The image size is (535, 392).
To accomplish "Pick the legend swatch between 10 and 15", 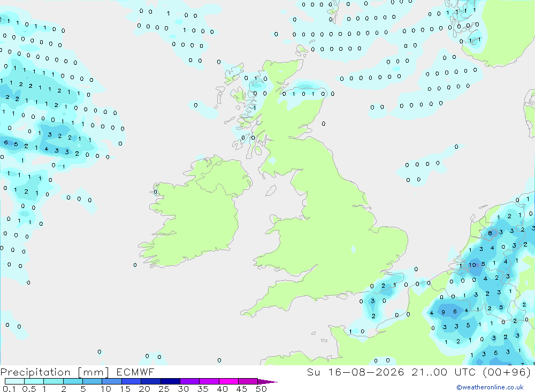I will (x=112, y=381).
